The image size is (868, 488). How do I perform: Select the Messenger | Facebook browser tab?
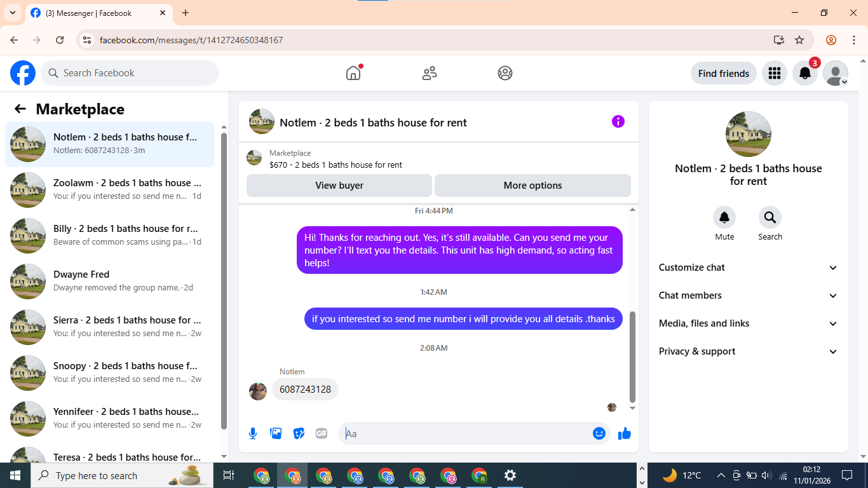tap(98, 13)
